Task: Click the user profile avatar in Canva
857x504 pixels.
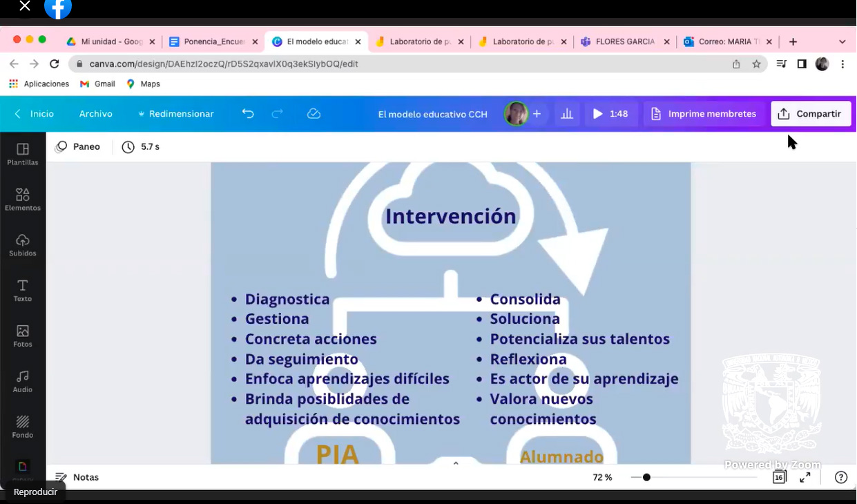Action: pos(516,114)
